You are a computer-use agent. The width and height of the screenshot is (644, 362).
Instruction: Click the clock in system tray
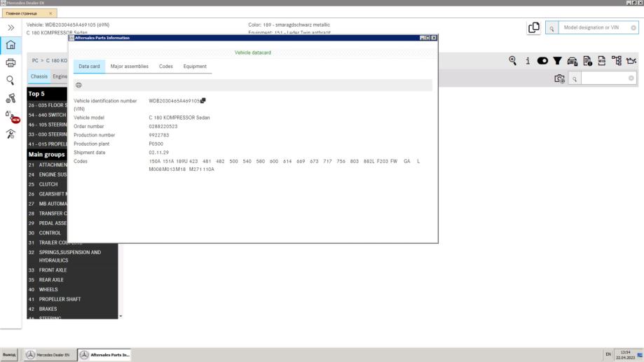coord(626,355)
